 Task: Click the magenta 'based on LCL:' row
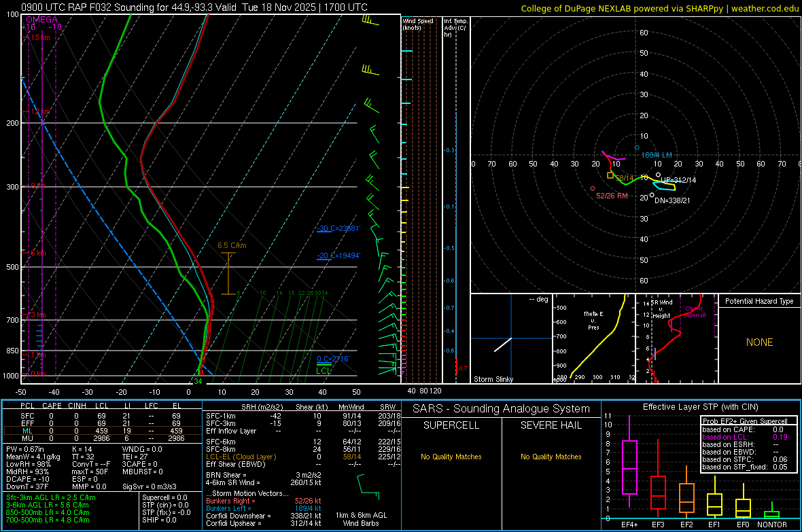click(745, 437)
